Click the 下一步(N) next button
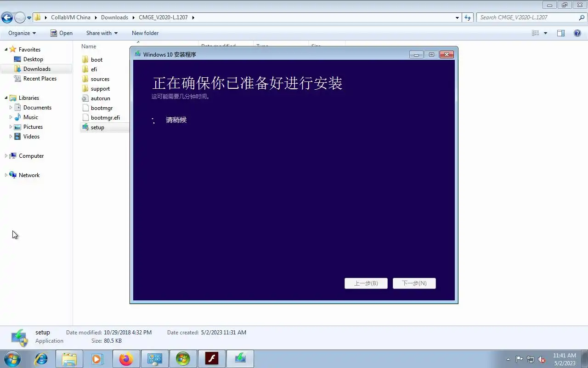The width and height of the screenshot is (588, 368). (x=414, y=283)
